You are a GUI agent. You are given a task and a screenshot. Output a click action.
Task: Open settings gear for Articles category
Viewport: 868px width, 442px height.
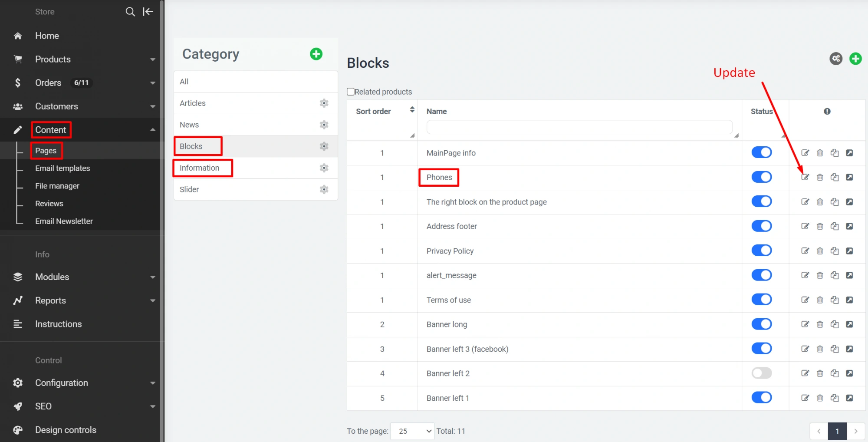point(324,103)
